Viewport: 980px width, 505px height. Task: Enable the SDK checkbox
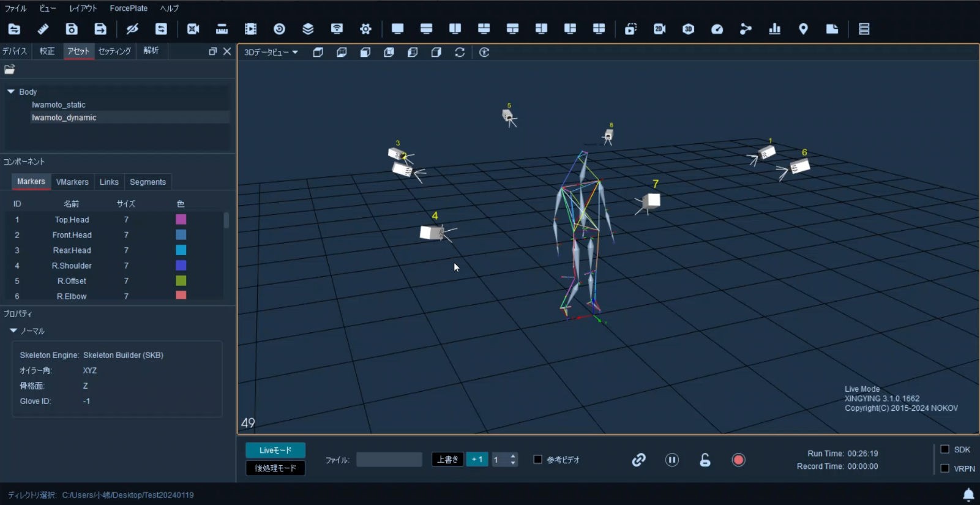(x=944, y=449)
